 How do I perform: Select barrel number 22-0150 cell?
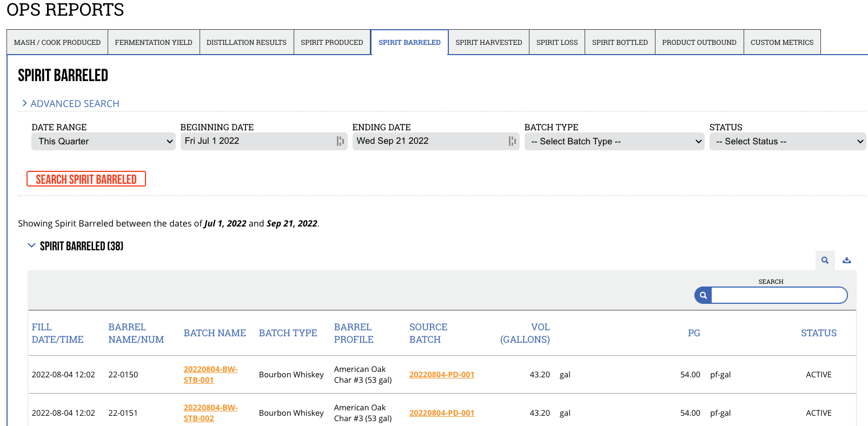(123, 375)
